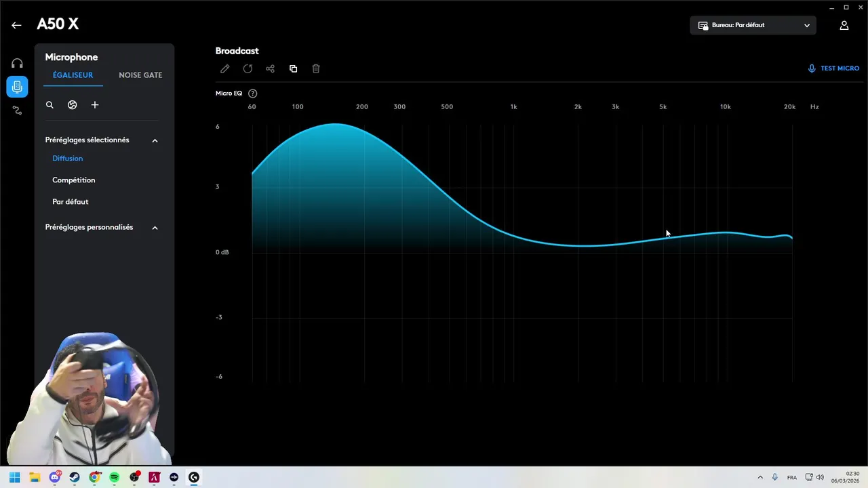Delete the Broadcast preset with the trash icon

(316, 68)
